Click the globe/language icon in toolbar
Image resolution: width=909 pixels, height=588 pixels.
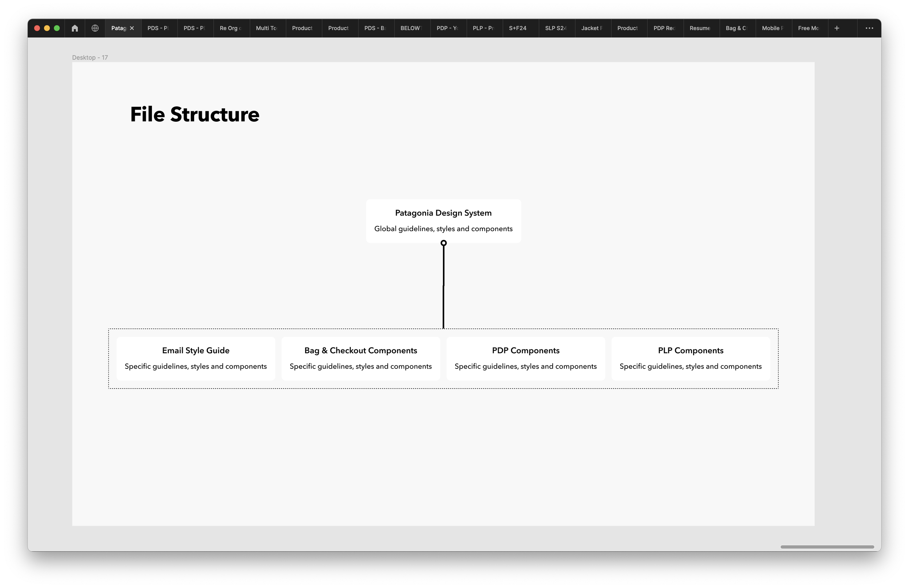95,28
